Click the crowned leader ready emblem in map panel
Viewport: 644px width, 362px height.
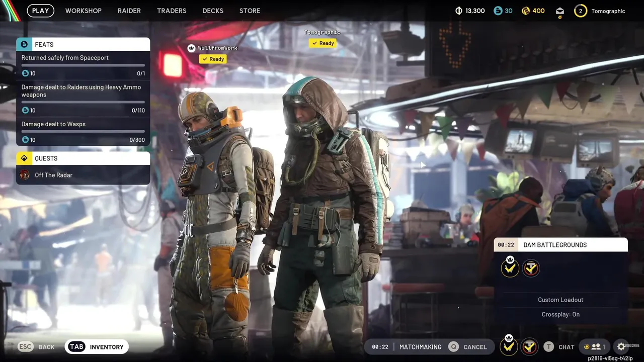[510, 267]
